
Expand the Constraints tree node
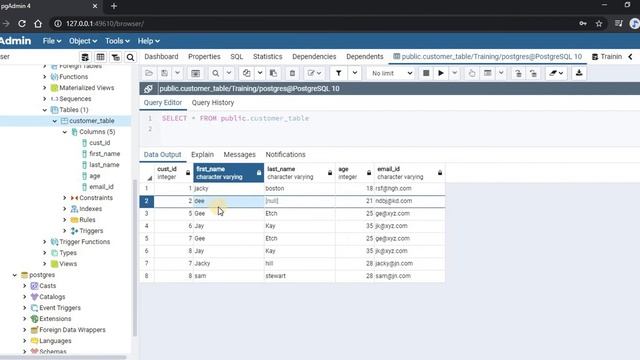(65, 198)
